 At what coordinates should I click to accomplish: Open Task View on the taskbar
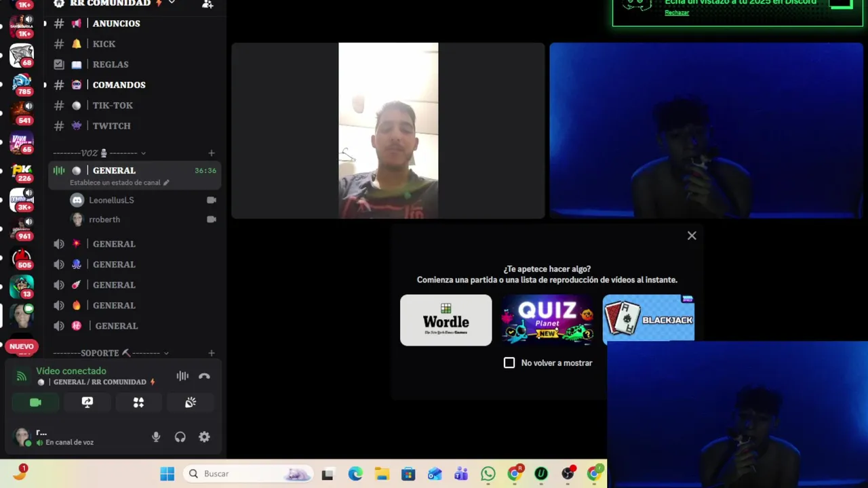pyautogui.click(x=328, y=474)
